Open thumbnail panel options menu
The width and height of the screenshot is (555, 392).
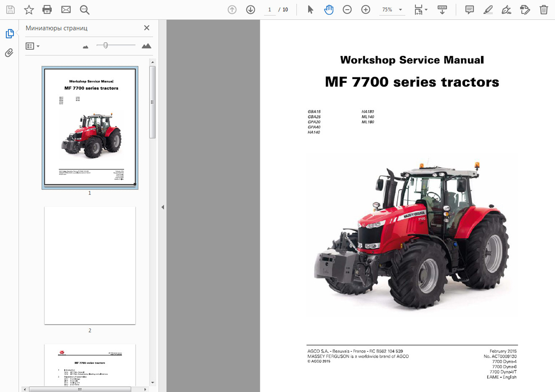(x=32, y=46)
